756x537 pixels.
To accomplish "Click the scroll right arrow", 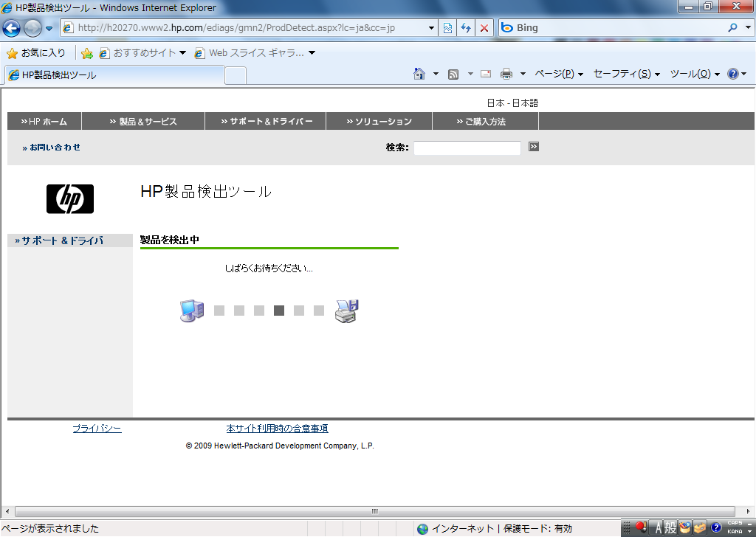I will point(749,511).
